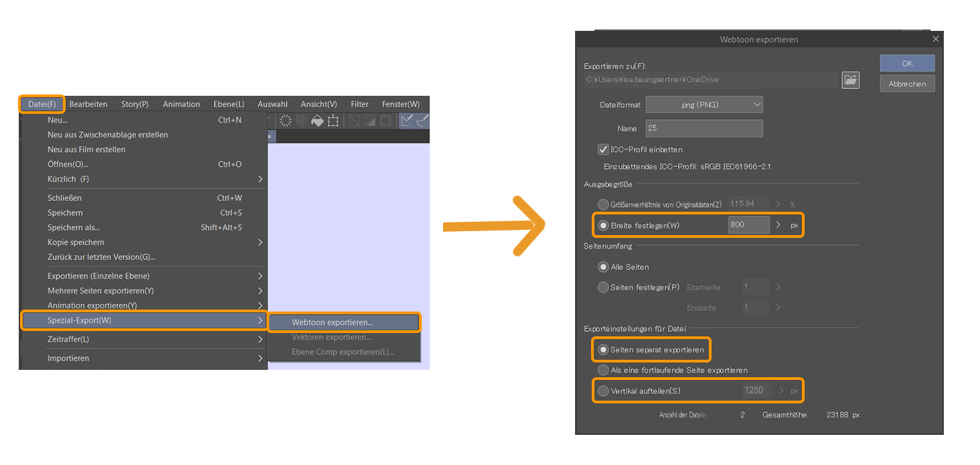
Task: Select the Alle Seiten radio button
Action: pos(603,267)
